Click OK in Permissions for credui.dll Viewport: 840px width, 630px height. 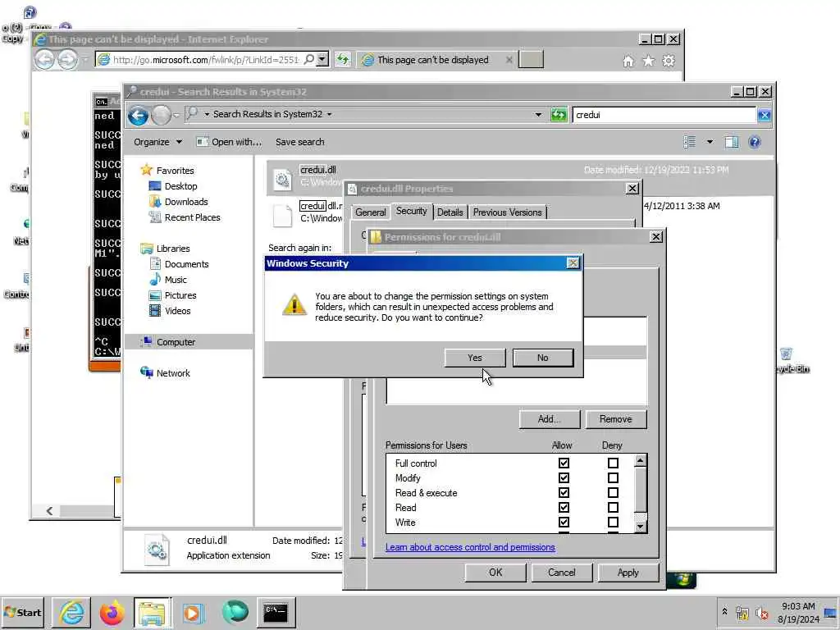495,572
